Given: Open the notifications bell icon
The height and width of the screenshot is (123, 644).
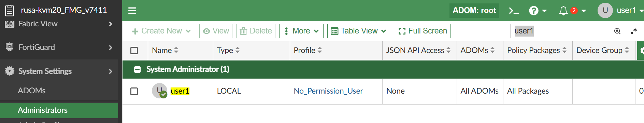Looking at the screenshot, I should tap(563, 11).
